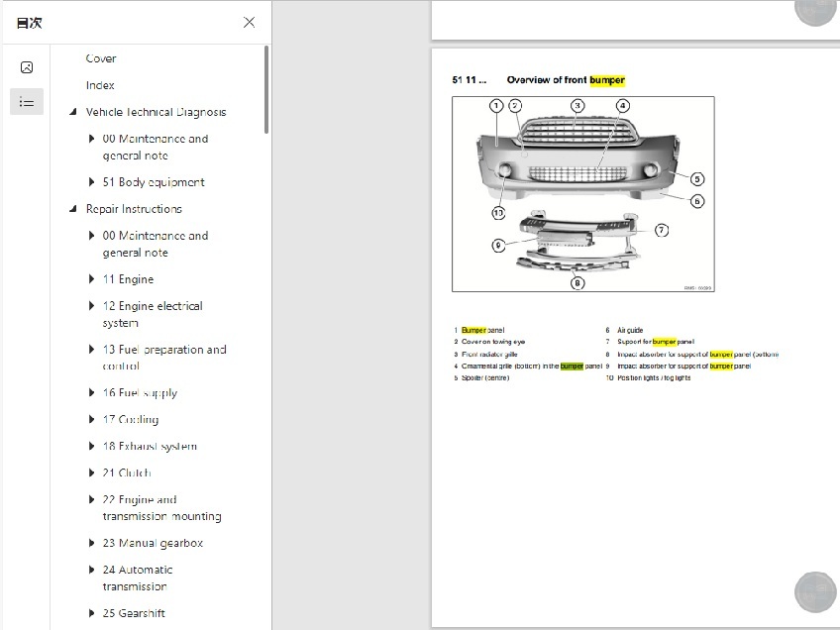Open 17 Cooling entry text
The image size is (840, 630).
click(x=131, y=419)
